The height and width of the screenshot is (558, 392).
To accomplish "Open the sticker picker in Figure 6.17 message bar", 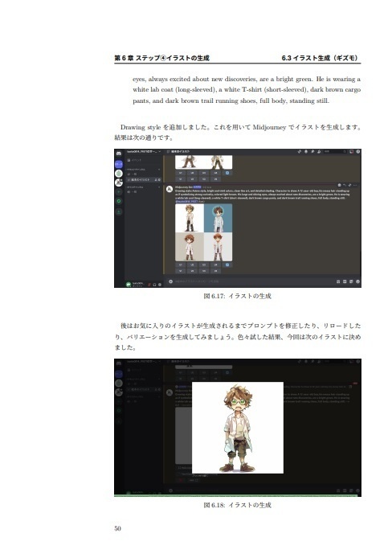I will point(351,281).
